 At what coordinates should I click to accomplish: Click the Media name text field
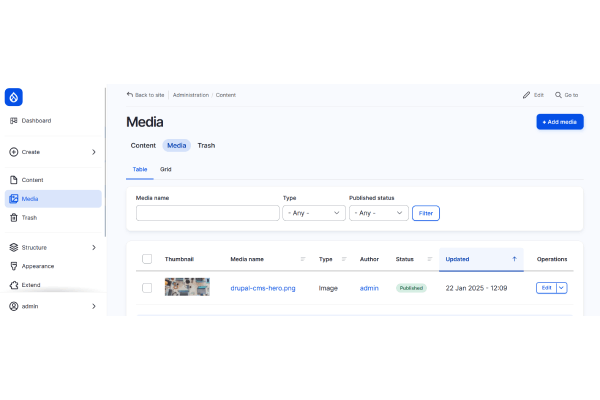coord(207,213)
